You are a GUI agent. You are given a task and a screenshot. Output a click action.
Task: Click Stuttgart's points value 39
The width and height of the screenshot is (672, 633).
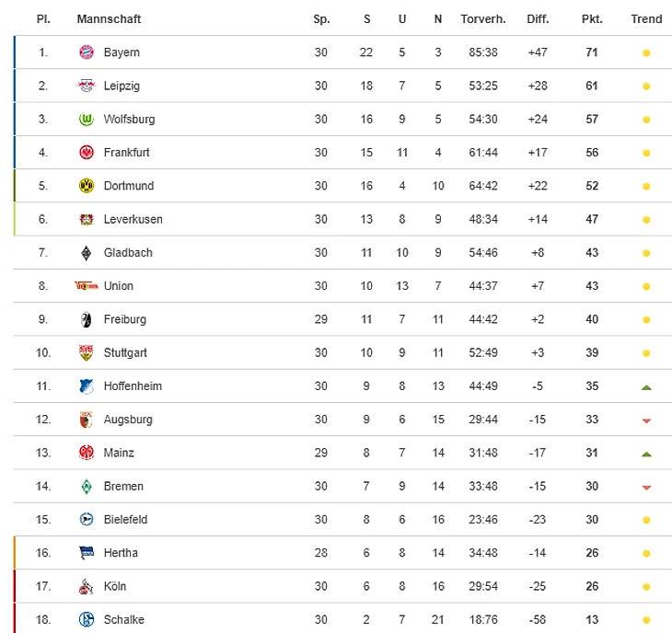[591, 352]
